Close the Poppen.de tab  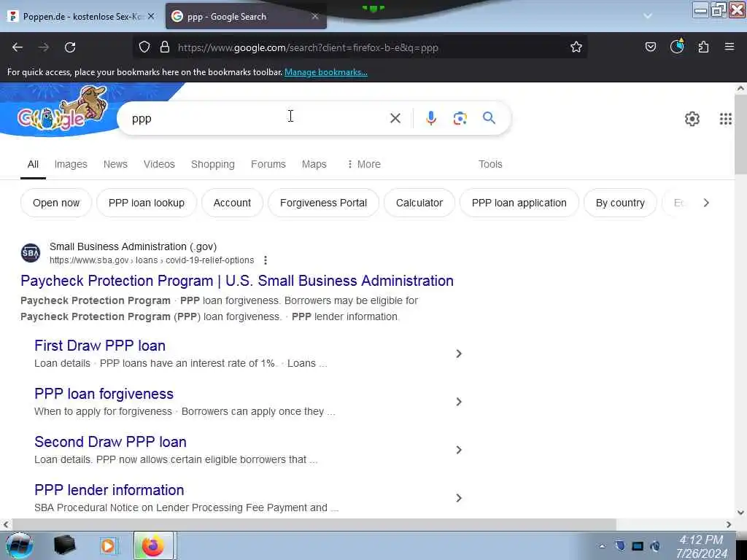tap(150, 16)
